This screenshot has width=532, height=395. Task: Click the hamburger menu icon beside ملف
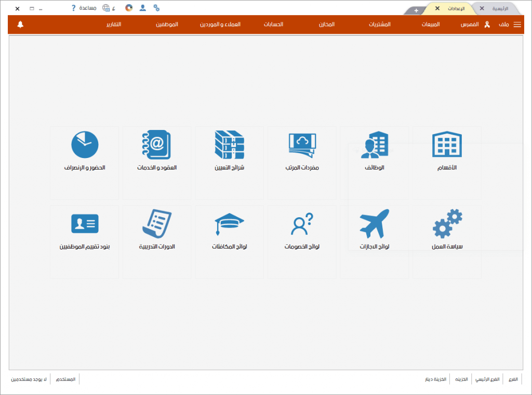coord(517,24)
